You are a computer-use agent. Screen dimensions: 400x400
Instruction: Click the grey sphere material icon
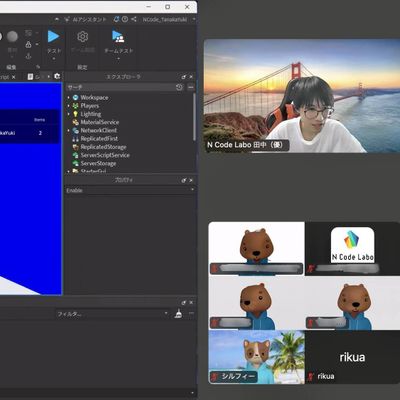(13, 36)
